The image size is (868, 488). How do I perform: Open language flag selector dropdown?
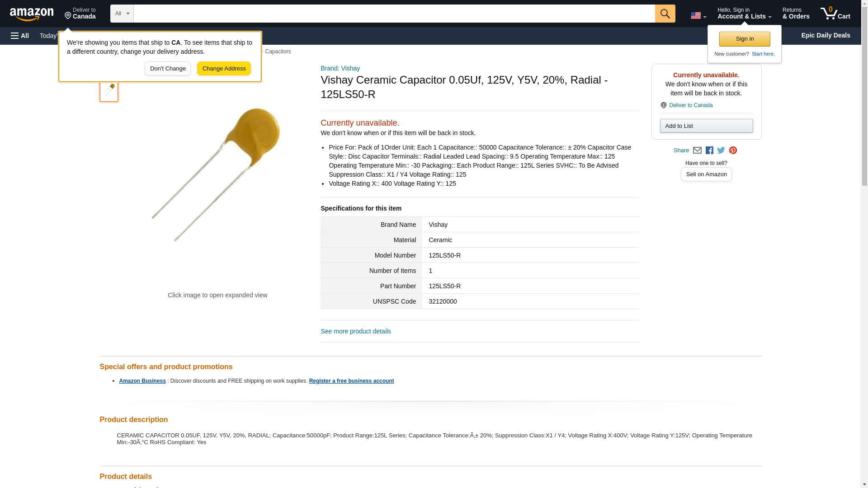click(x=698, y=16)
